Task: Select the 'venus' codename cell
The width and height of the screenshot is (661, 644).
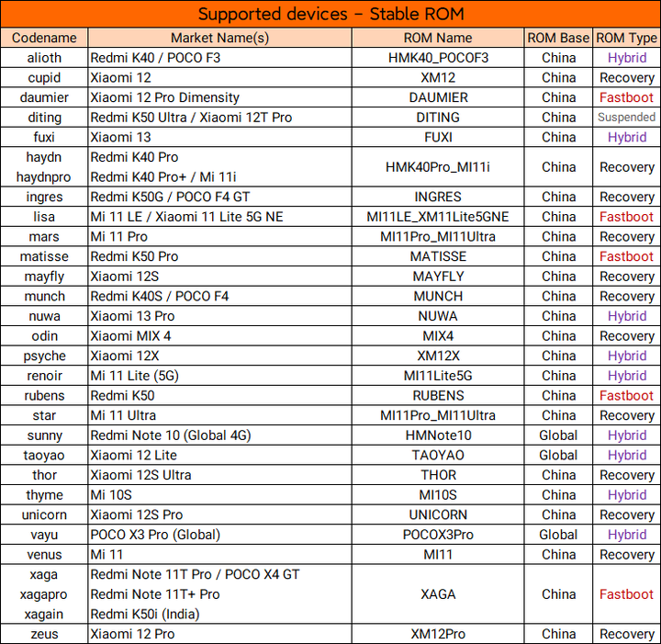Action: click(x=44, y=554)
